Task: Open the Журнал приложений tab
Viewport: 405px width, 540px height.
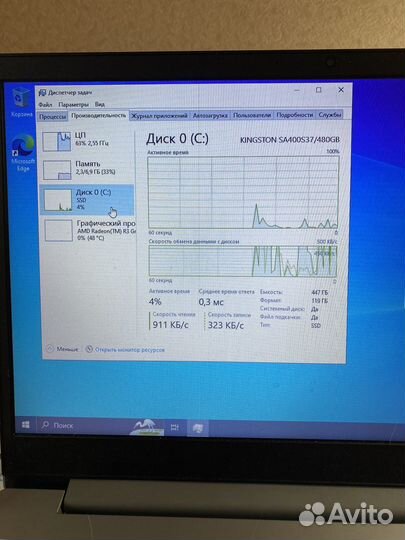Action: pyautogui.click(x=159, y=116)
